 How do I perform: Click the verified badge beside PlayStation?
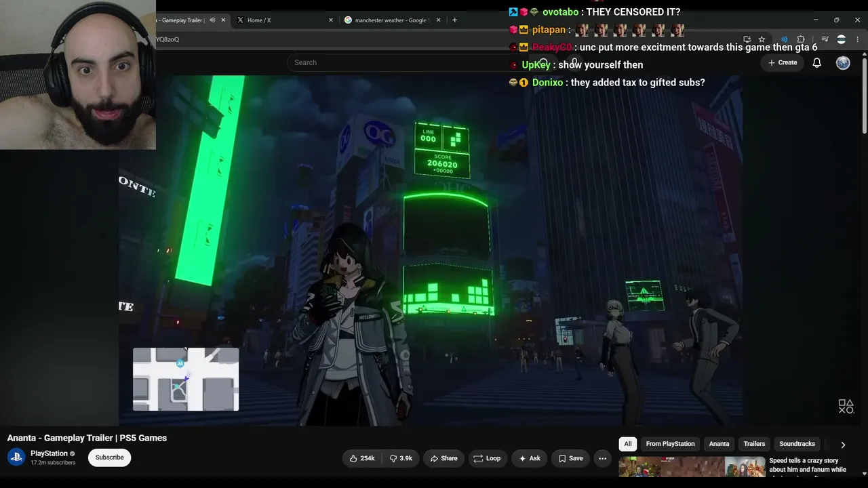[73, 453]
